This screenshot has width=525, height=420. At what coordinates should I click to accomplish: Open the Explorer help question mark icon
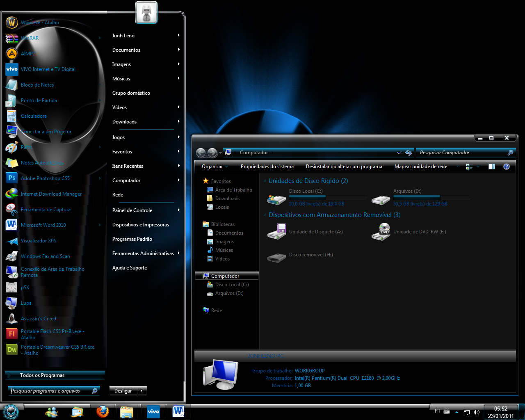(x=507, y=167)
